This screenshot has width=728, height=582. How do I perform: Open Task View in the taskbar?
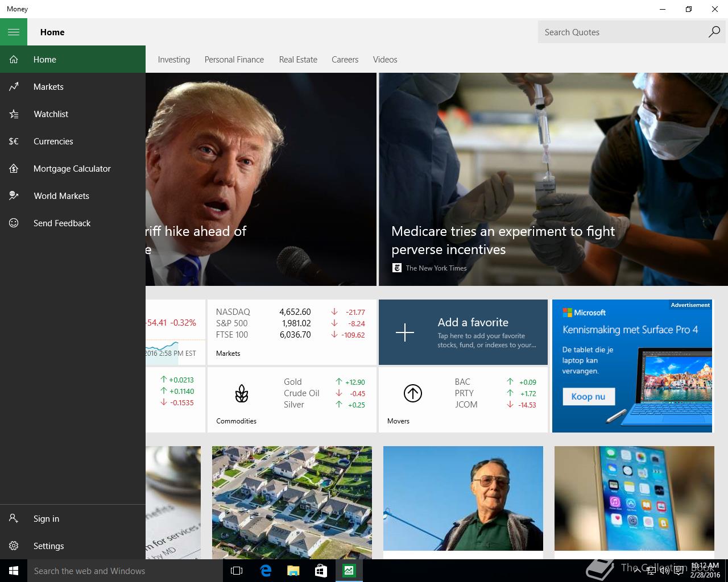(237, 571)
